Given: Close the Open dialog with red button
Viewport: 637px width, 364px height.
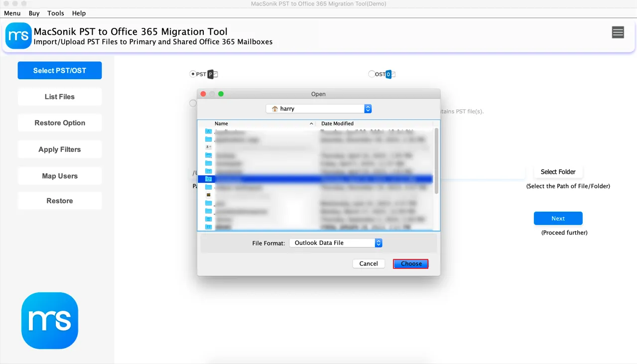Looking at the screenshot, I should [203, 94].
